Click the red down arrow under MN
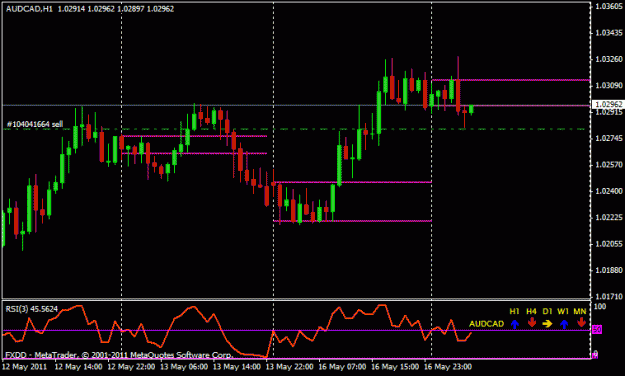625x376 pixels. pos(581,323)
